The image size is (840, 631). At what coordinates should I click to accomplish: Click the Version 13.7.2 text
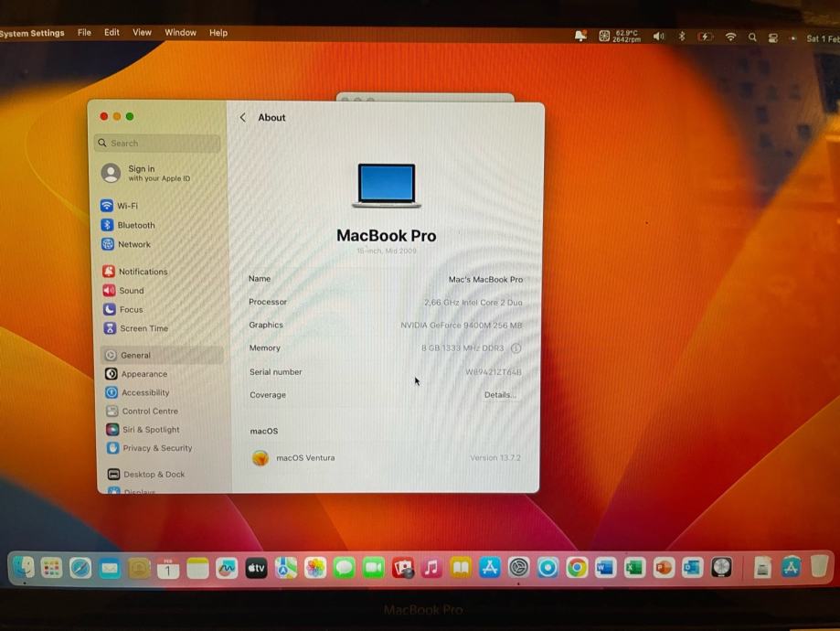pyautogui.click(x=495, y=458)
